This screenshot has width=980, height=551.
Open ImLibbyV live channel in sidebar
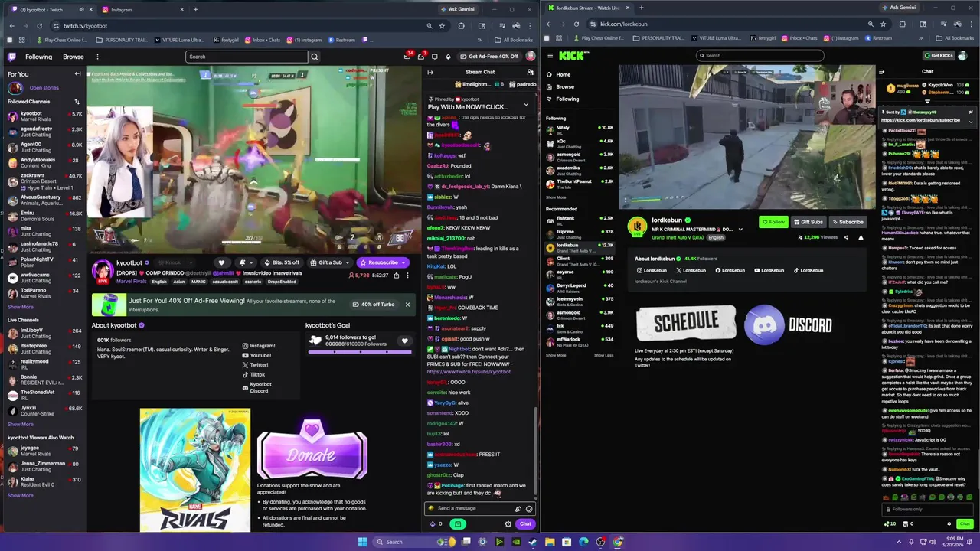[x=43, y=333]
